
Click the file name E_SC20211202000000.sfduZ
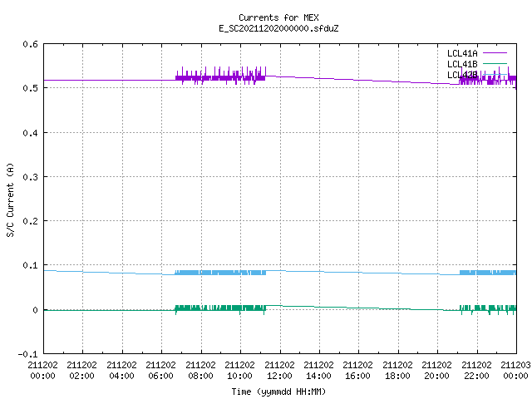(278, 28)
